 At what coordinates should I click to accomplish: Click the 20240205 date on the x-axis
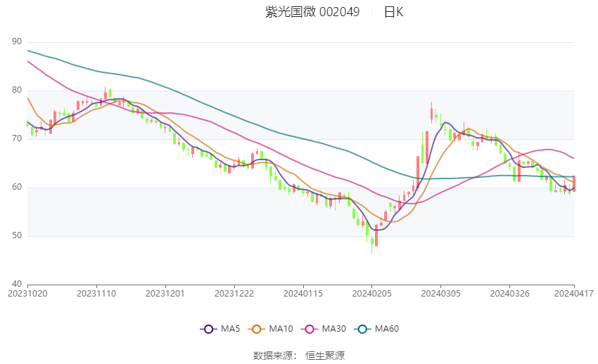click(x=371, y=292)
